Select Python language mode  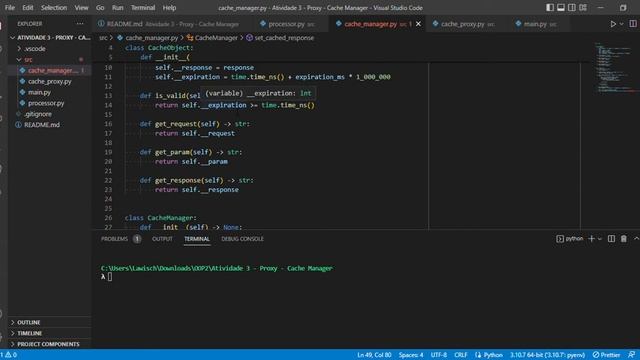pos(489,355)
